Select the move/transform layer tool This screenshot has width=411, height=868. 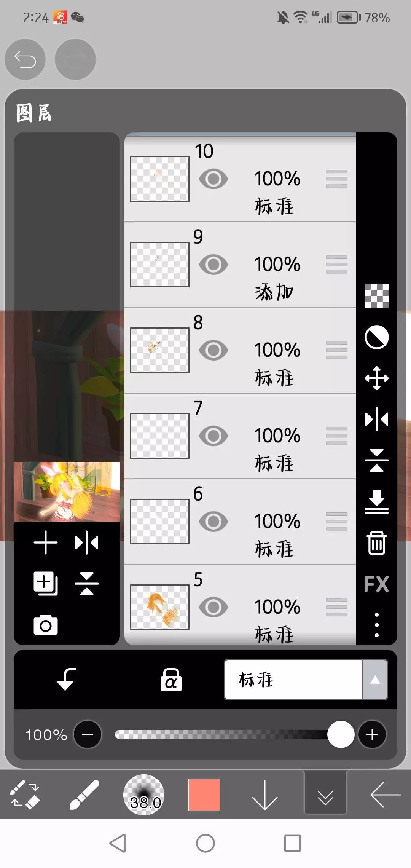(376, 378)
